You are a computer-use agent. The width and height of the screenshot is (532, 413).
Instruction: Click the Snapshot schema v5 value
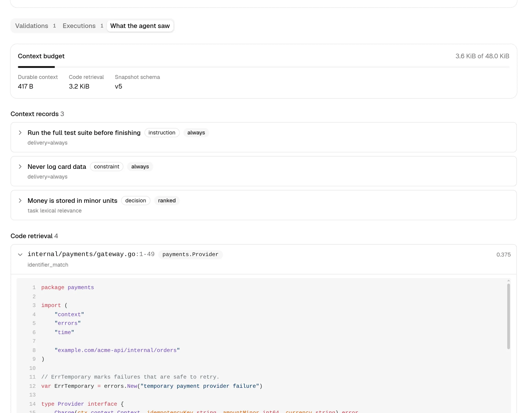(x=119, y=86)
